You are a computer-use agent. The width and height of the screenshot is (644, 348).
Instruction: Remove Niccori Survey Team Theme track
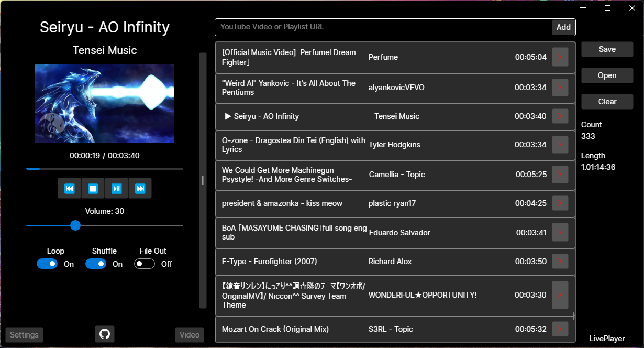560,295
